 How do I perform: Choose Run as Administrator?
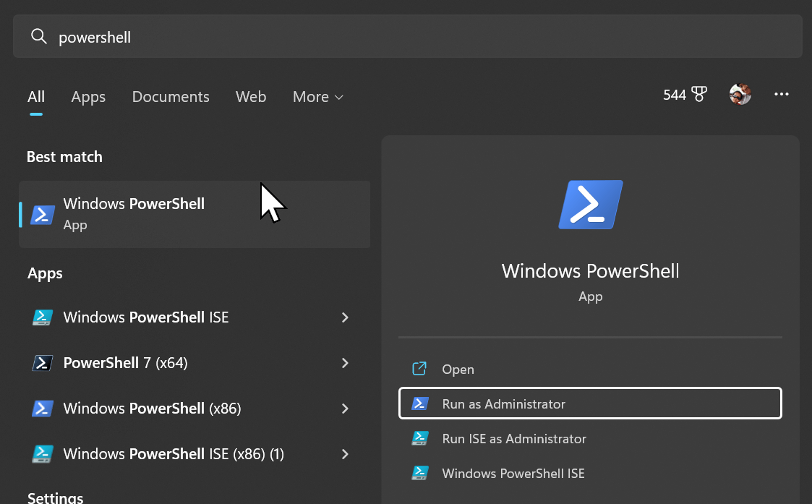pyautogui.click(x=590, y=403)
